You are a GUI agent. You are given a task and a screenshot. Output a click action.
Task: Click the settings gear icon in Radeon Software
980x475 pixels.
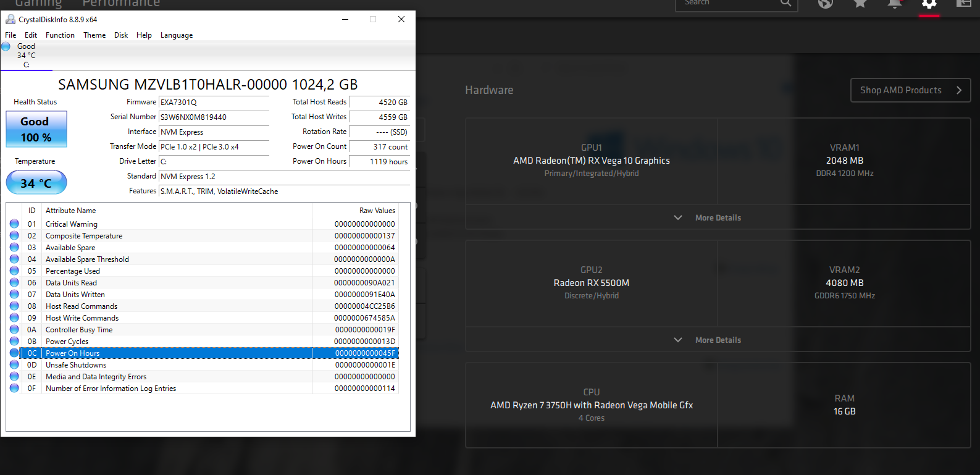929,4
